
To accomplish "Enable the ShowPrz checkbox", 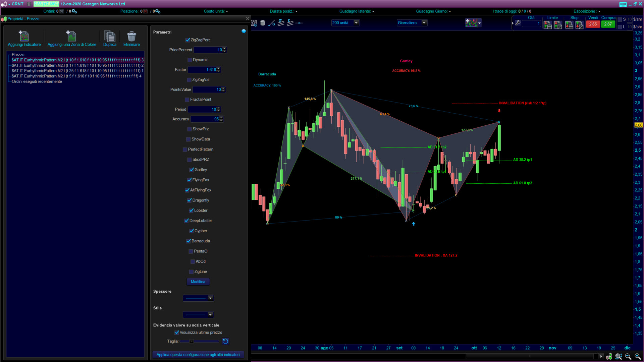I will coord(190,129).
